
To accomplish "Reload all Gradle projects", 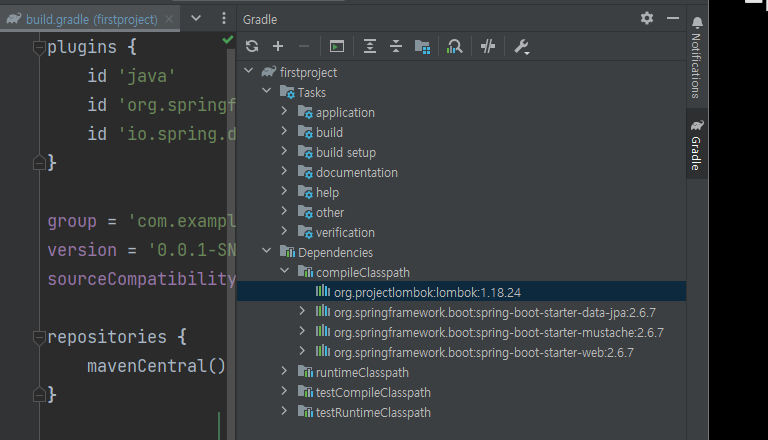I will pyautogui.click(x=252, y=46).
